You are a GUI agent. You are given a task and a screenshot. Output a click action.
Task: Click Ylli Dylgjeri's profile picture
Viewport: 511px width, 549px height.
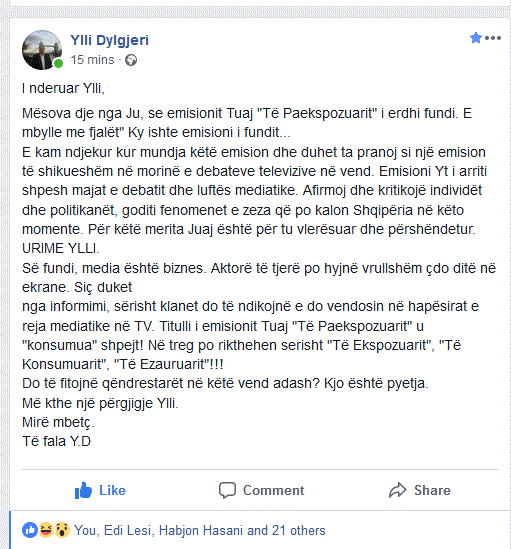tap(42, 50)
